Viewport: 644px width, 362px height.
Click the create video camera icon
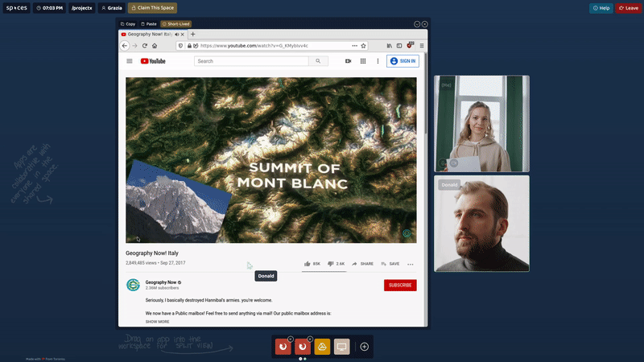pos(349,61)
